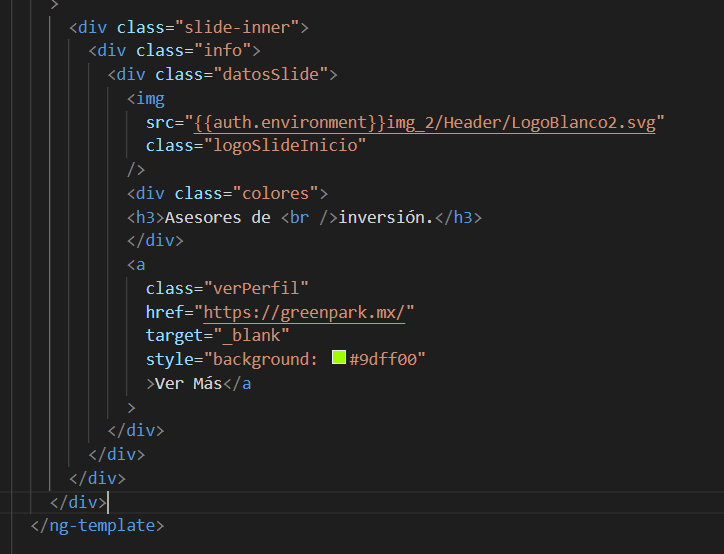Click the style attribute name
The height and width of the screenshot is (554, 724).
pyautogui.click(x=169, y=359)
